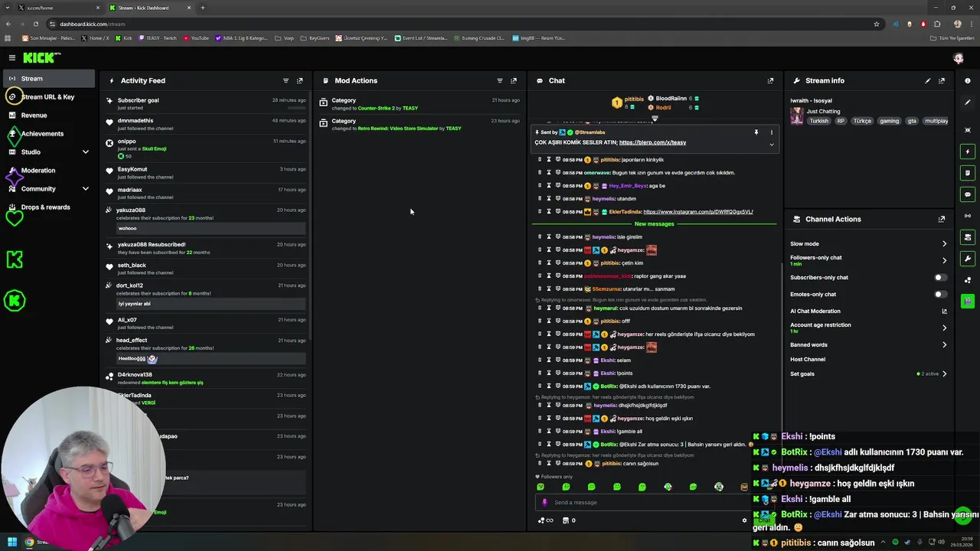Image resolution: width=980 pixels, height=551 pixels.
Task: Toggle Mod Actions note icon in right rail
Action: click(x=968, y=173)
